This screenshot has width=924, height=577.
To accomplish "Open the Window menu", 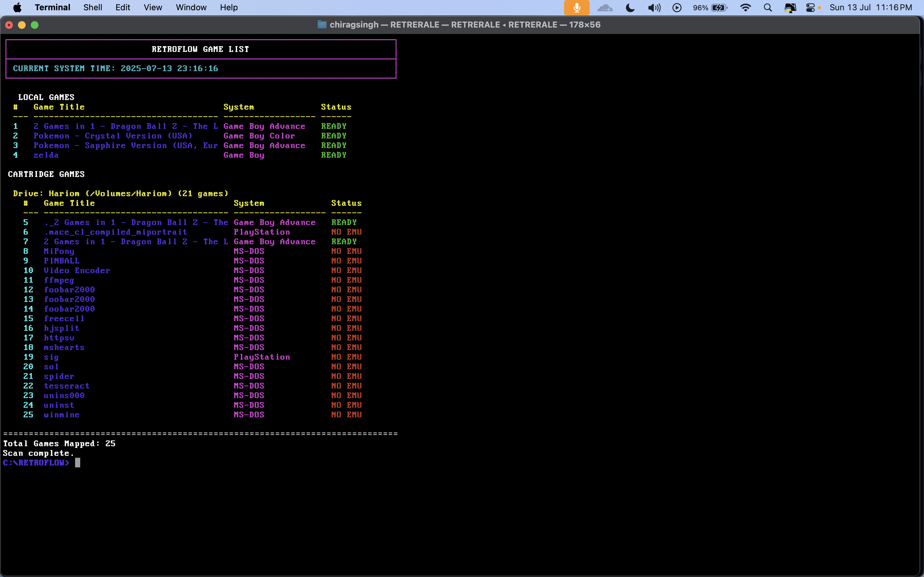I will click(191, 8).
